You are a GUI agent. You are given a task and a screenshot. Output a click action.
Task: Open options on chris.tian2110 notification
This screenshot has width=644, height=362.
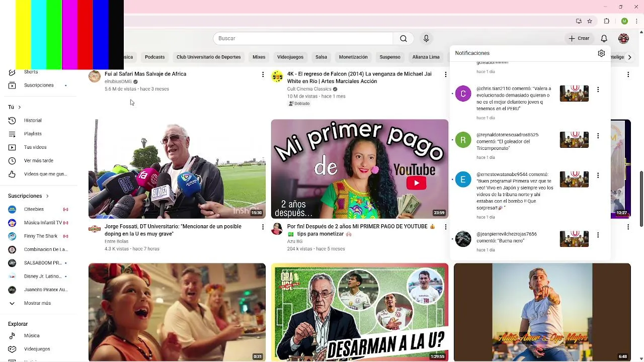598,89
